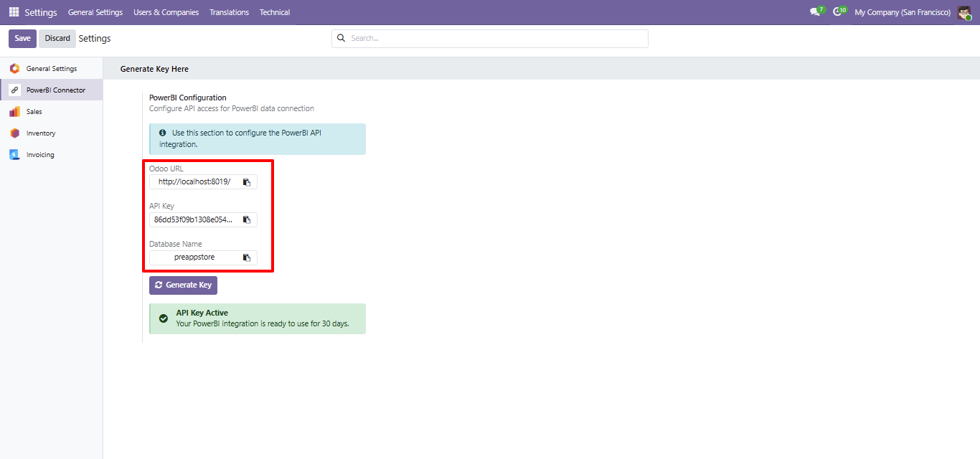Click the General Settings sidebar icon

point(14,69)
